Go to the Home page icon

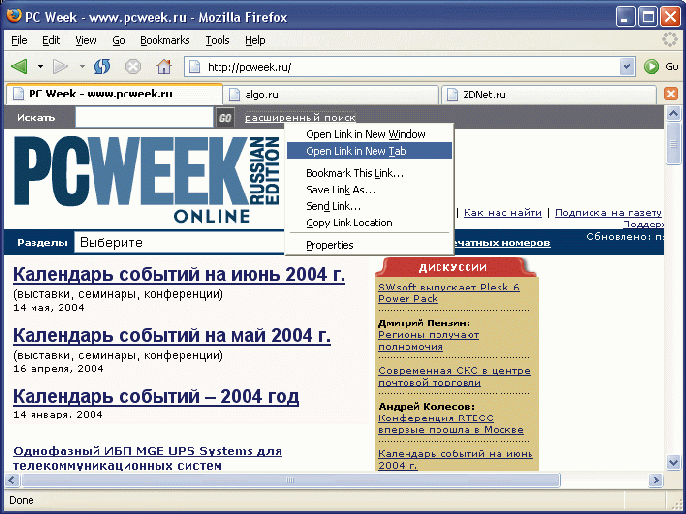[164, 66]
